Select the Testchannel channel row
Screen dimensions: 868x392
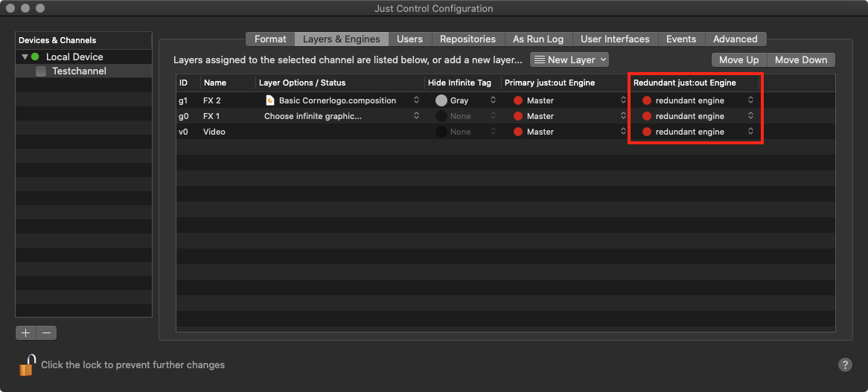[83, 71]
